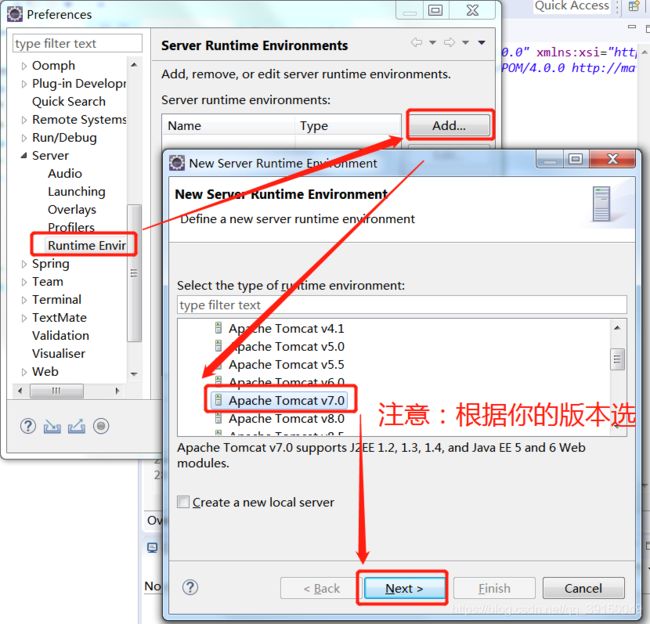The height and width of the screenshot is (624, 650).
Task: Select Runtime Environments preference page
Action: (86, 245)
